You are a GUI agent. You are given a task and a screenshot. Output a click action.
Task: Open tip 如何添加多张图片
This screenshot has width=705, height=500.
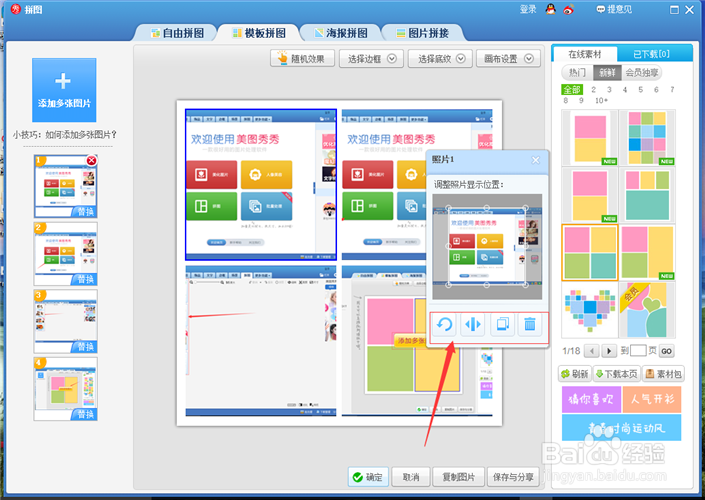pos(64,134)
